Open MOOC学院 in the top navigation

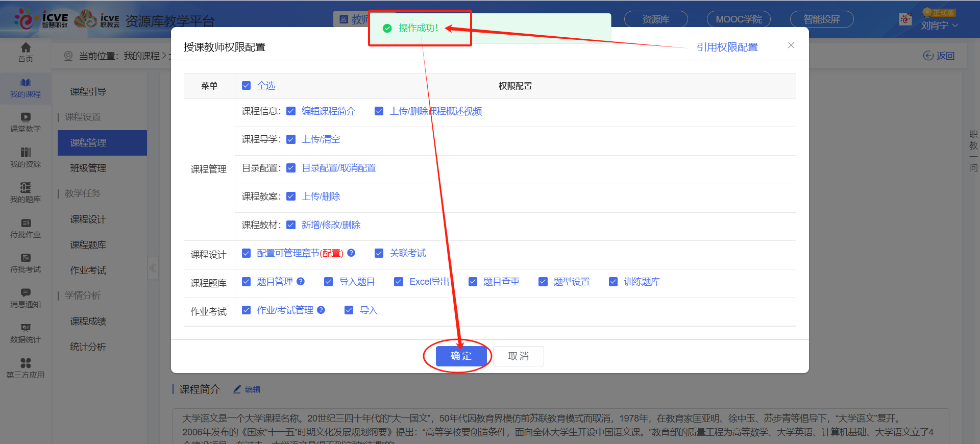coord(739,19)
